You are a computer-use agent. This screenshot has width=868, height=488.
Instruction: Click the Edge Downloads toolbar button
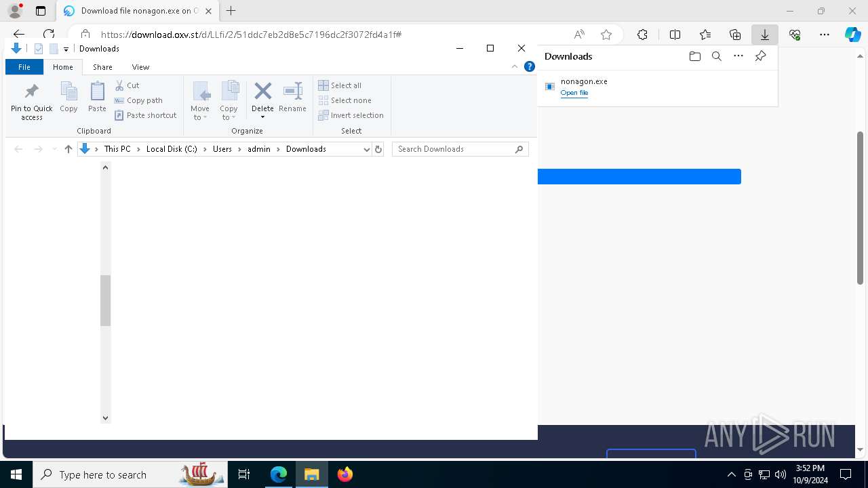point(764,35)
